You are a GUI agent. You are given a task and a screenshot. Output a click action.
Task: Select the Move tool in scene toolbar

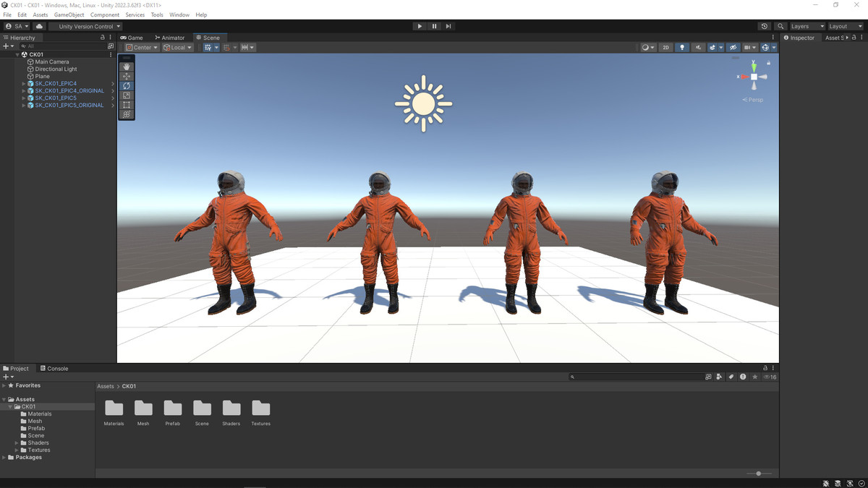127,76
